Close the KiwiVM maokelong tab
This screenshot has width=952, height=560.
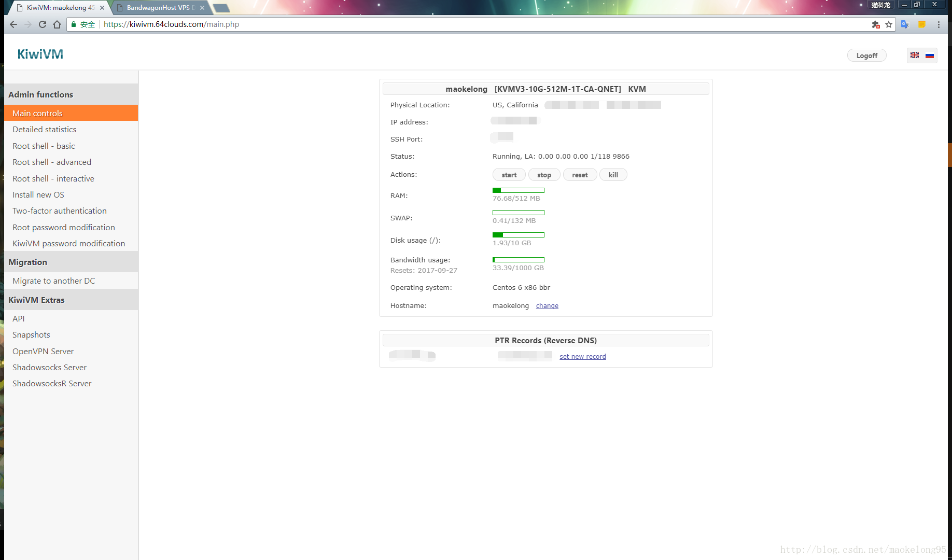102,8
